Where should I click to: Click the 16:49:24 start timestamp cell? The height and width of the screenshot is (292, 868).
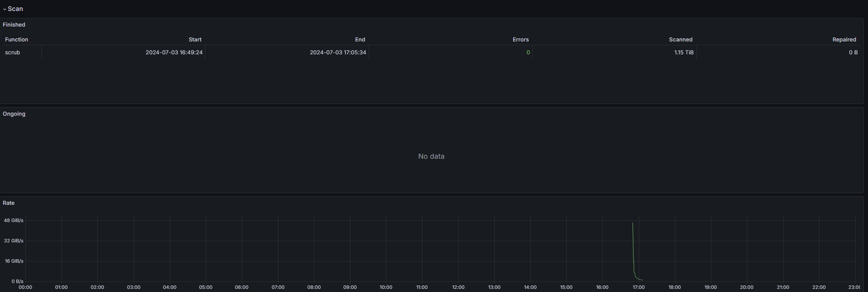[174, 52]
